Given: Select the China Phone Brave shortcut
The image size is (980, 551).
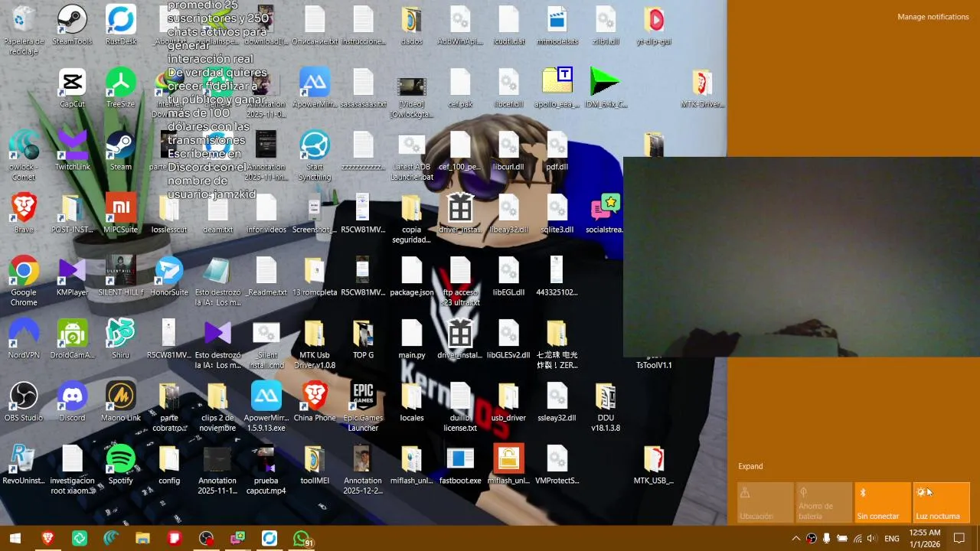Looking at the screenshot, I should pos(315,402).
